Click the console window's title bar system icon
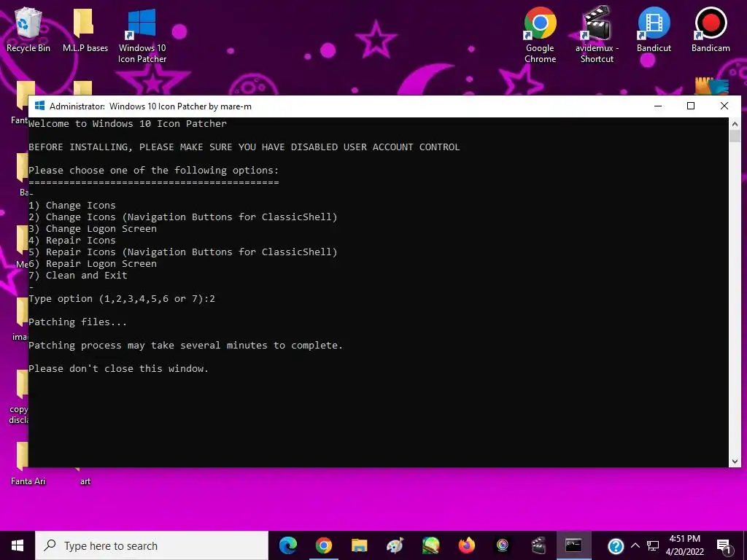 (40, 106)
